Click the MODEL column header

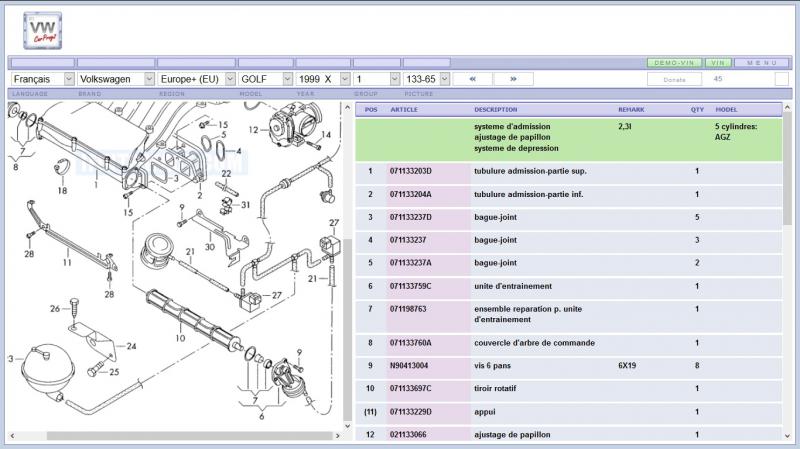(x=726, y=110)
